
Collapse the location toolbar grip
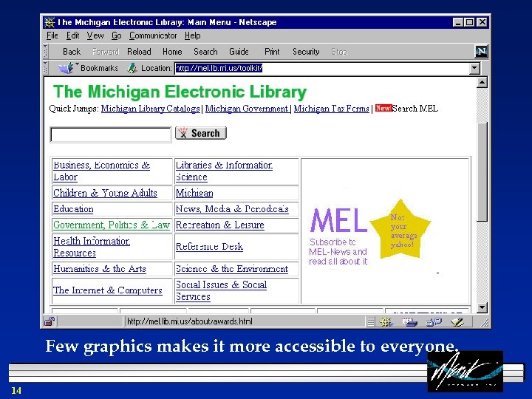click(46, 68)
